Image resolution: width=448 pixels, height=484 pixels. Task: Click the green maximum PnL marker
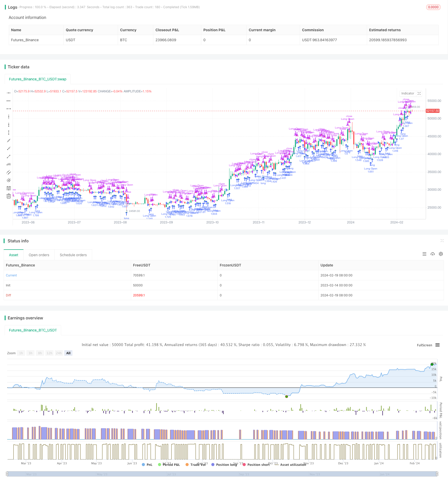pos(432,364)
